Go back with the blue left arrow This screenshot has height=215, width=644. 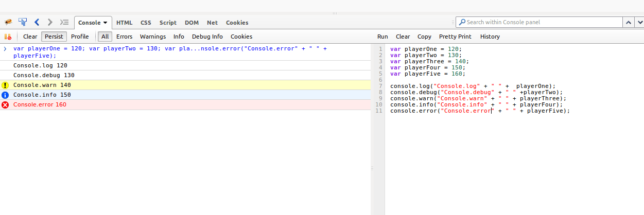37,22
